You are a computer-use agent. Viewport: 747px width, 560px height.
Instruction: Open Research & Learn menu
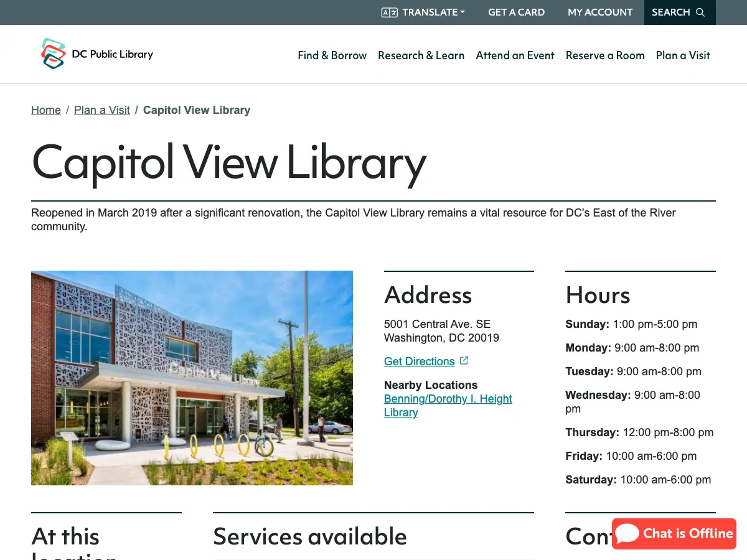point(421,55)
